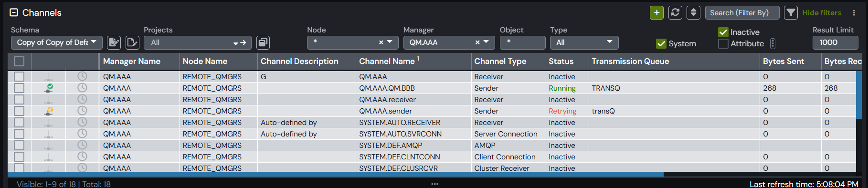Sort by Node Name column
The height and width of the screenshot is (188, 868).
(205, 61)
